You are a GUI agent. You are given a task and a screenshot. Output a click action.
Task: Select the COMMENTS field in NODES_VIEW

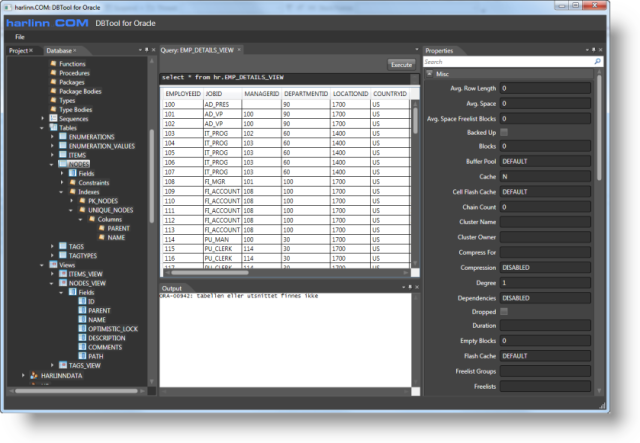click(105, 347)
